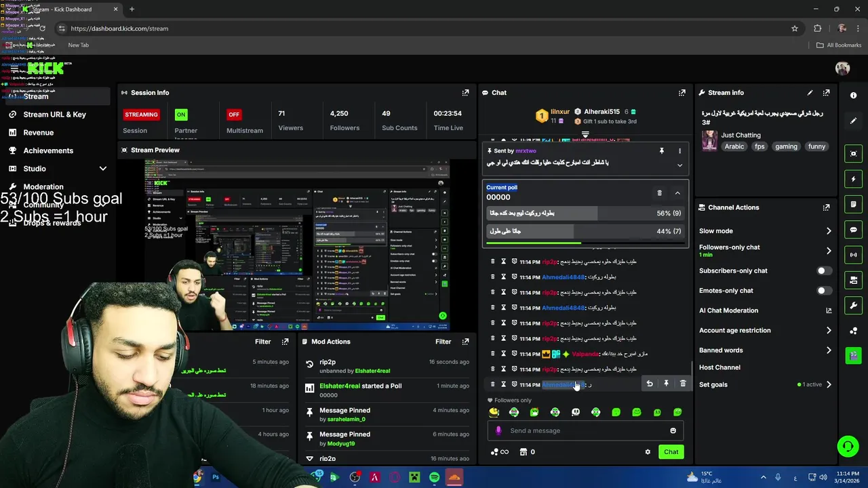This screenshot has height=488, width=868.
Task: Delete the current poll via trash icon
Action: [x=659, y=193]
